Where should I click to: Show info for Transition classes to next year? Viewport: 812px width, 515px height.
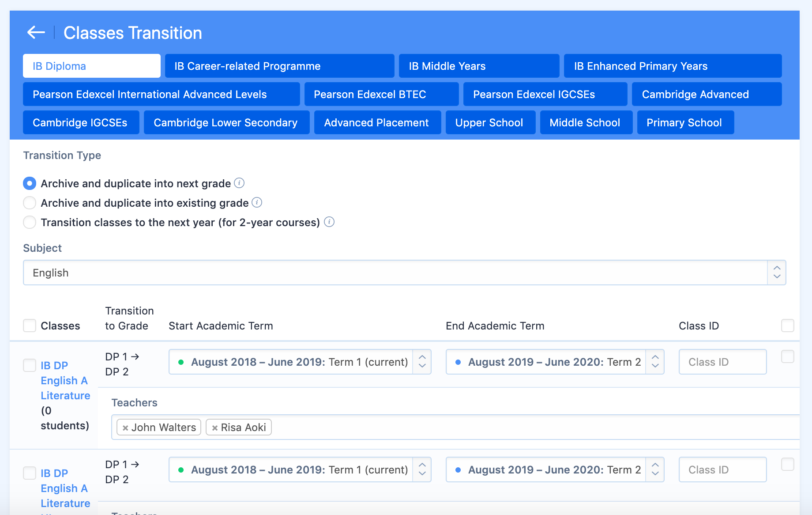click(x=329, y=222)
